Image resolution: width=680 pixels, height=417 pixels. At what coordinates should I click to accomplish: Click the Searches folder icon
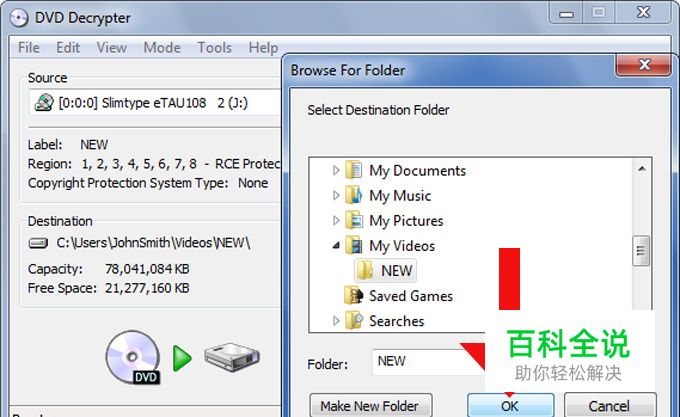point(354,321)
